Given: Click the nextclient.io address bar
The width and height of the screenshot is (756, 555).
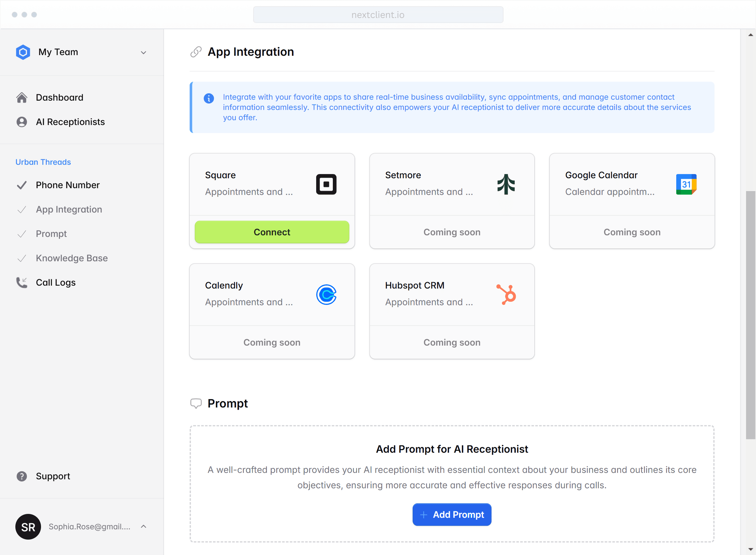Looking at the screenshot, I should [378, 15].
